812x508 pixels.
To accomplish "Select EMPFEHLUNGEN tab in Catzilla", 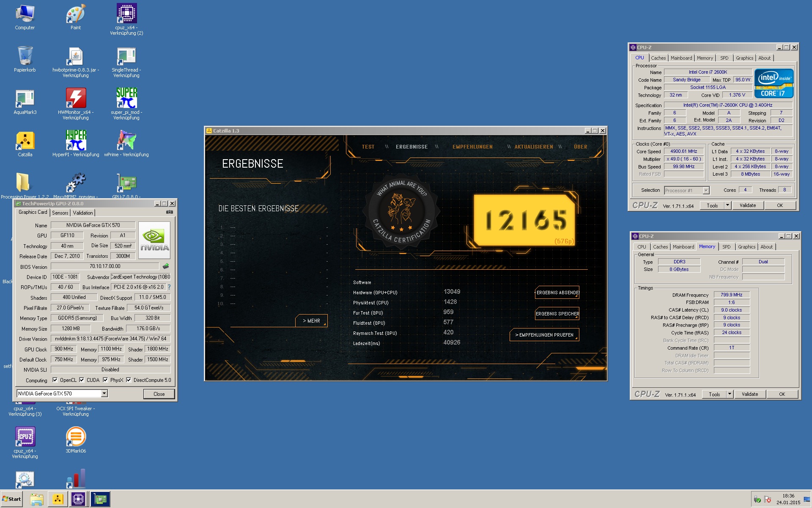I will [x=472, y=147].
